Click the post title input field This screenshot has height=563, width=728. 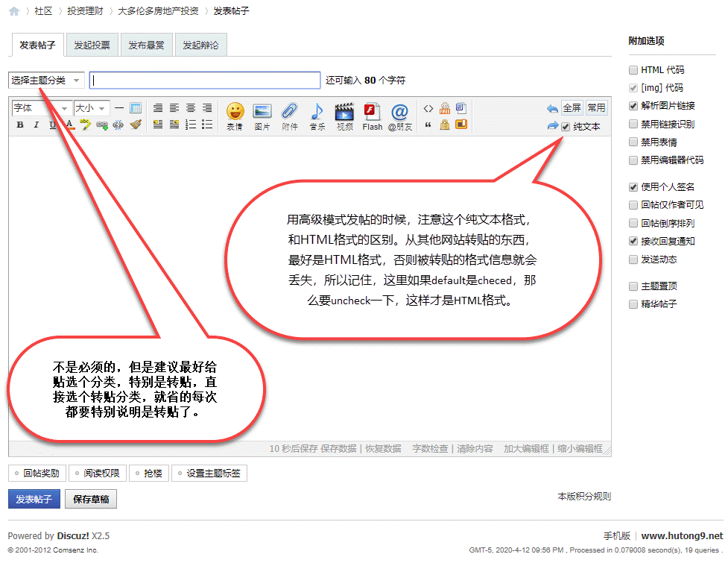[205, 81]
